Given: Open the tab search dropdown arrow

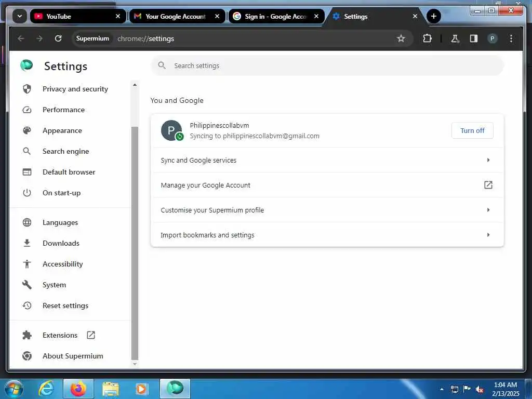Looking at the screenshot, I should coord(20,16).
